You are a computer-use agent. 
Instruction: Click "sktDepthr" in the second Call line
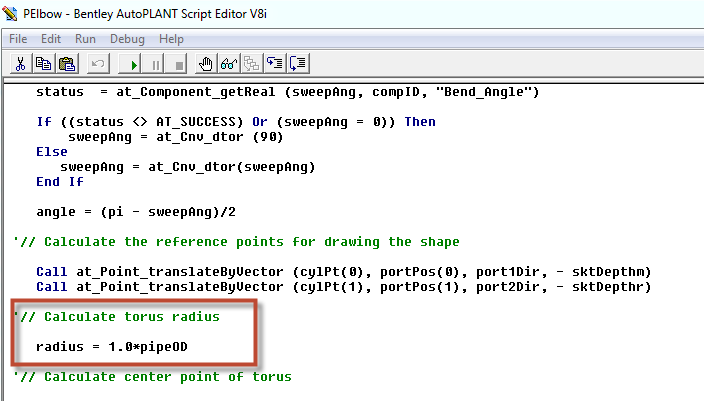pos(608,286)
